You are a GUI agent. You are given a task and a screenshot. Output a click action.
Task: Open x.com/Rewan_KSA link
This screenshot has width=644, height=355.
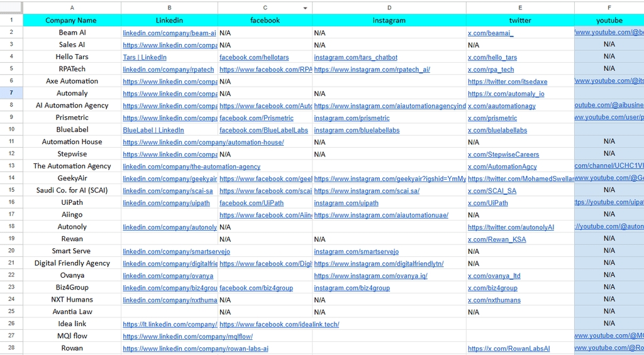coord(497,239)
